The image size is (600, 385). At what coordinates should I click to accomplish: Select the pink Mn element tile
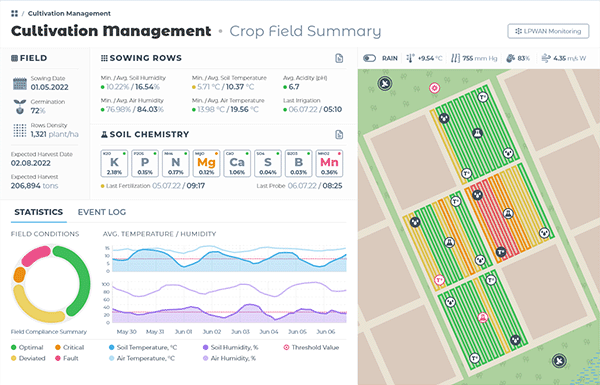(329, 163)
